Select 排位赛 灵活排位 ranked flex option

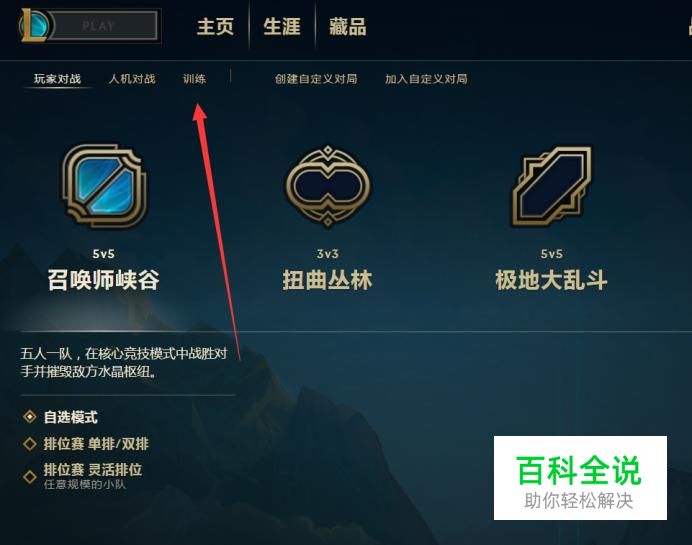coord(83,476)
